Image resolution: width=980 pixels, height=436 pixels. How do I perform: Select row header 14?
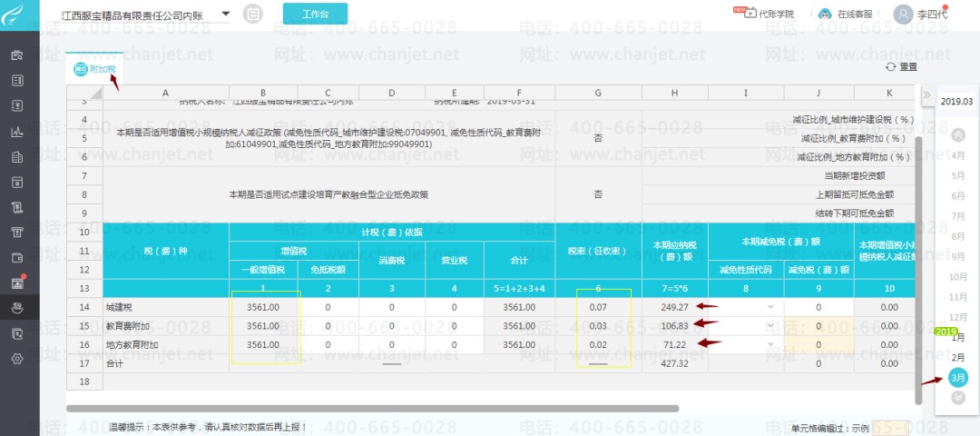coord(84,307)
